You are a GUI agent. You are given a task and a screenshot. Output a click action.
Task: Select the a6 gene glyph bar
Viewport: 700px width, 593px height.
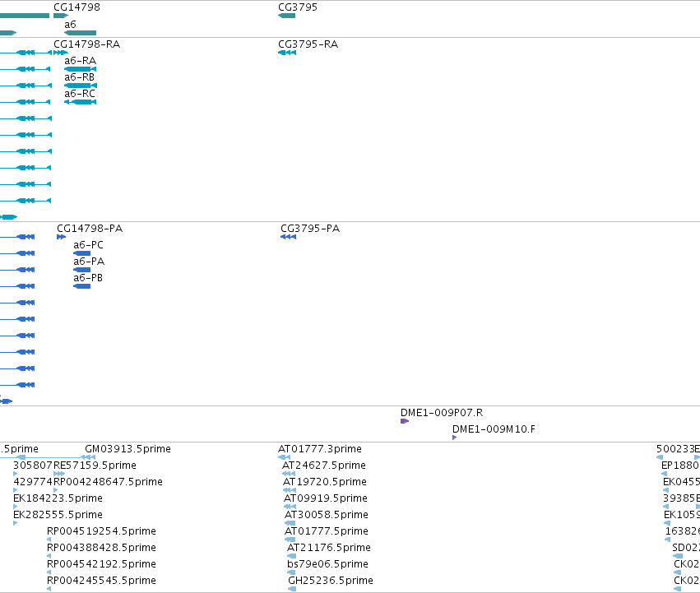pyautogui.click(x=81, y=33)
